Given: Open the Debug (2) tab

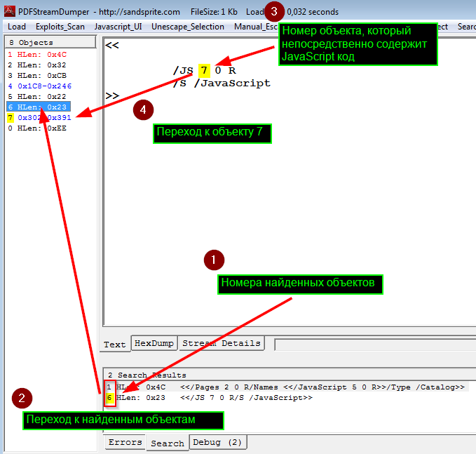Looking at the screenshot, I should click(x=217, y=442).
